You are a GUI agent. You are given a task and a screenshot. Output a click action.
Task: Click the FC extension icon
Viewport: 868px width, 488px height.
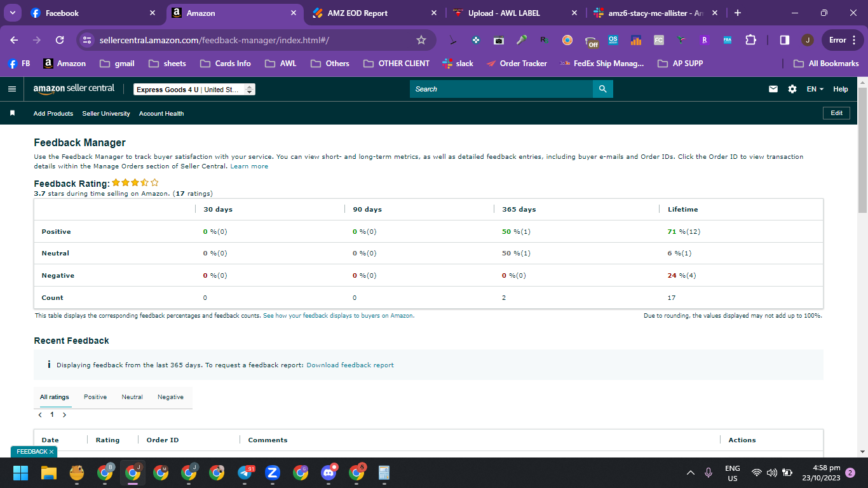pos(659,40)
